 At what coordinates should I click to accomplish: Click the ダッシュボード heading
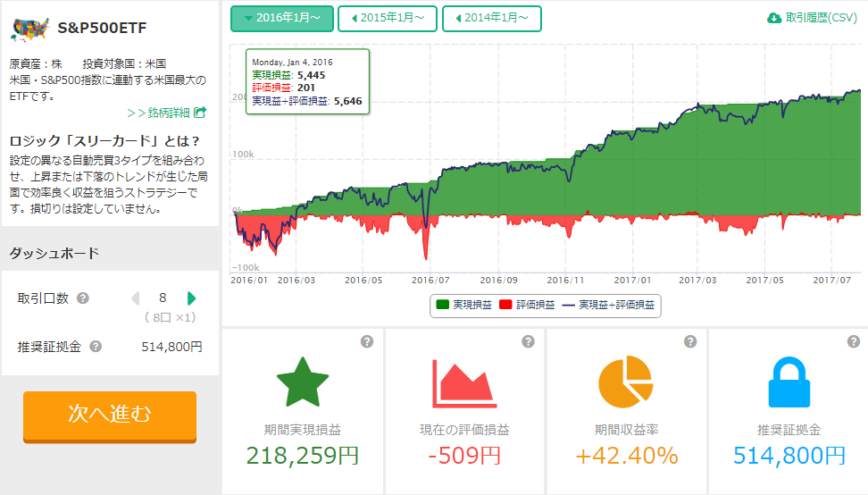pyautogui.click(x=54, y=253)
